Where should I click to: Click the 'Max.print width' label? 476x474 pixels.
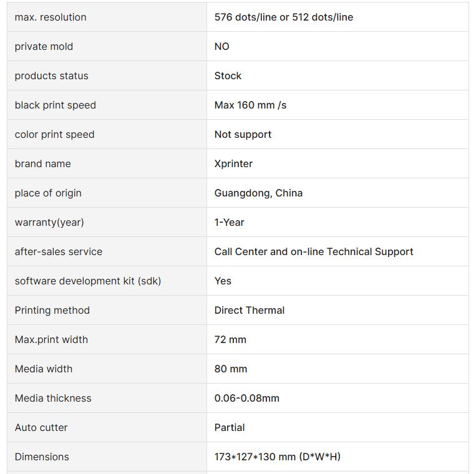coord(51,339)
